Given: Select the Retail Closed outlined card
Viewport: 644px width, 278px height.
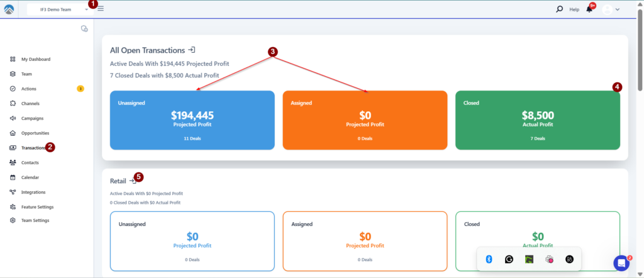Looking at the screenshot, I should click(538, 241).
